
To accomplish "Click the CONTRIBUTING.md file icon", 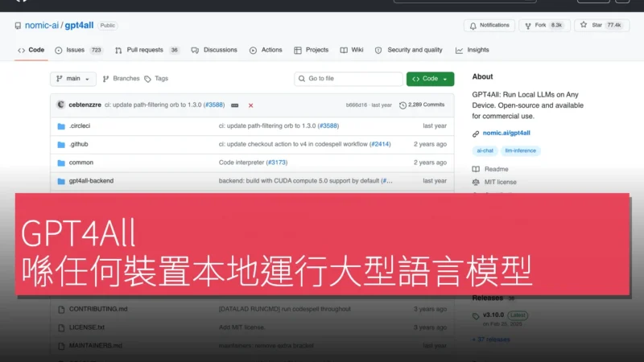I will [x=61, y=310].
